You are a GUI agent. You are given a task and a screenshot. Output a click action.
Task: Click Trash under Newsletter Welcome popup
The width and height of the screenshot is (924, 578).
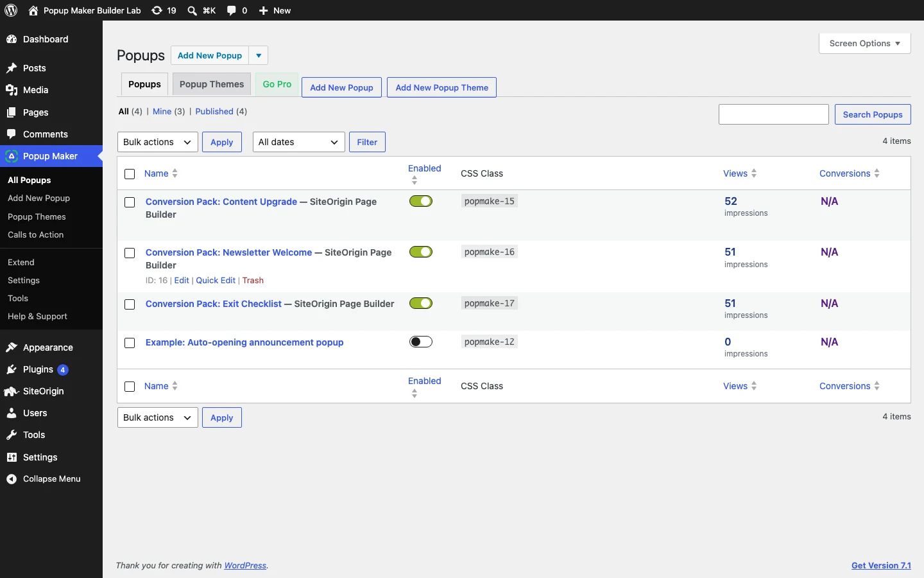pos(253,281)
